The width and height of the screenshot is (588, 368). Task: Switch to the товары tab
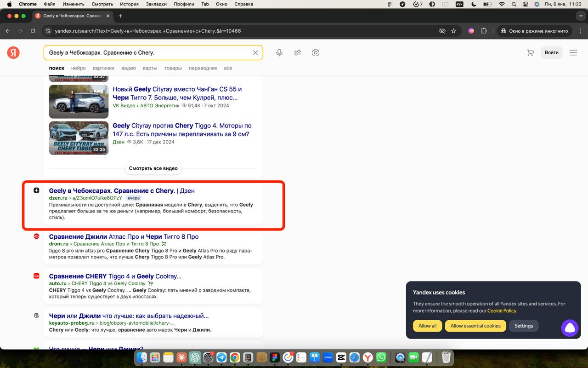coord(173,68)
